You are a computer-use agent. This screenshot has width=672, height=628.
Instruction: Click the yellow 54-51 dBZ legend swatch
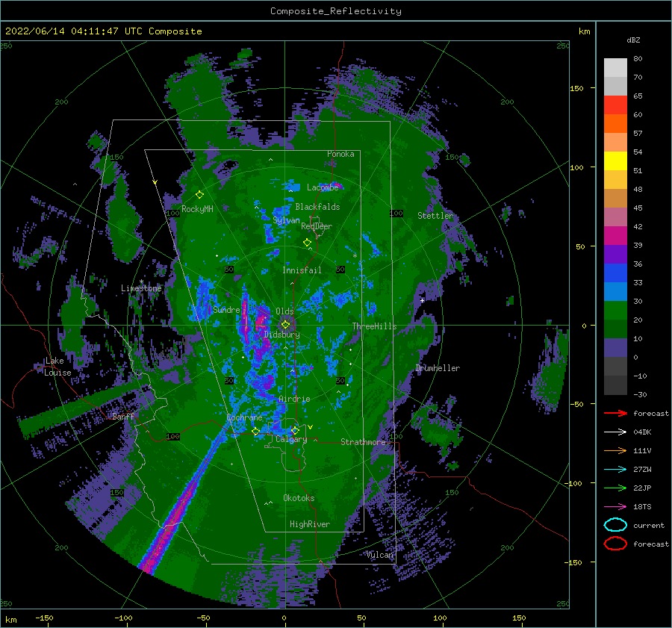(x=615, y=161)
